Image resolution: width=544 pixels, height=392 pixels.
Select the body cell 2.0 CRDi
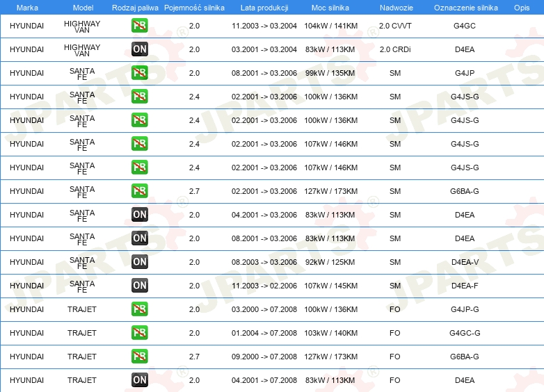(395, 49)
